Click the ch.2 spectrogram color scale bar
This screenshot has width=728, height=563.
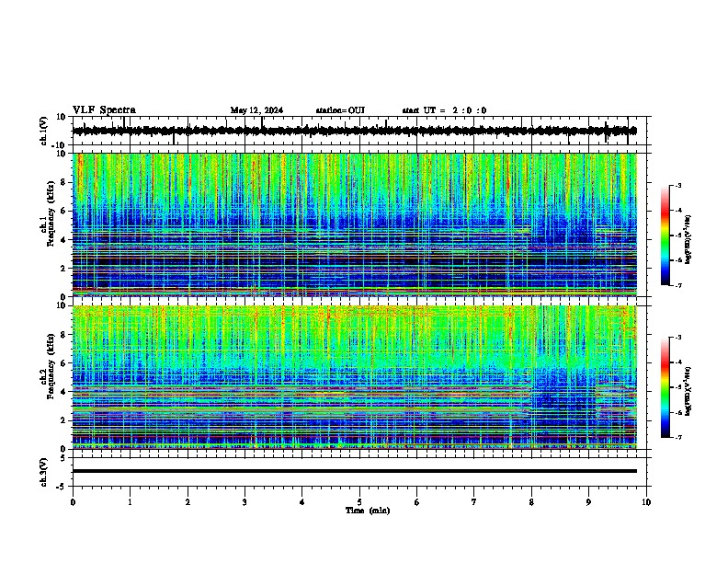pos(665,387)
